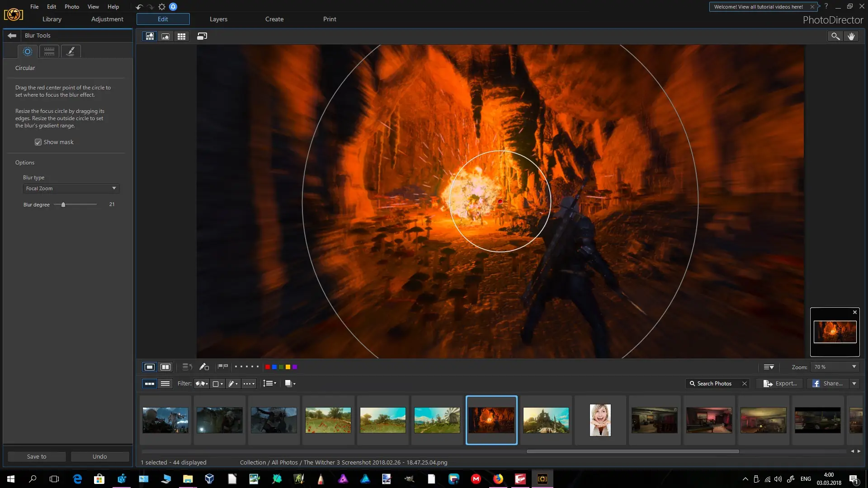Click the red color label swatch
This screenshot has width=868, height=488.
[x=268, y=367]
